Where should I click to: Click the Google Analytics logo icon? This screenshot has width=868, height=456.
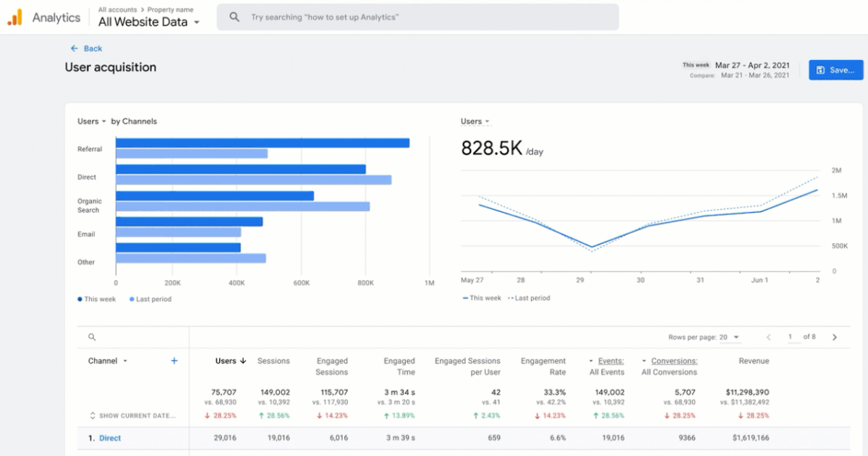click(14, 18)
